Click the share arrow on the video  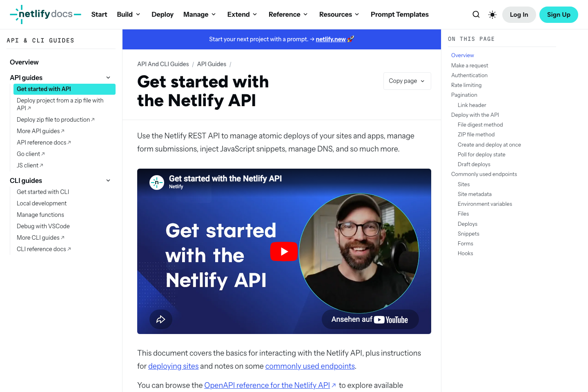click(161, 319)
